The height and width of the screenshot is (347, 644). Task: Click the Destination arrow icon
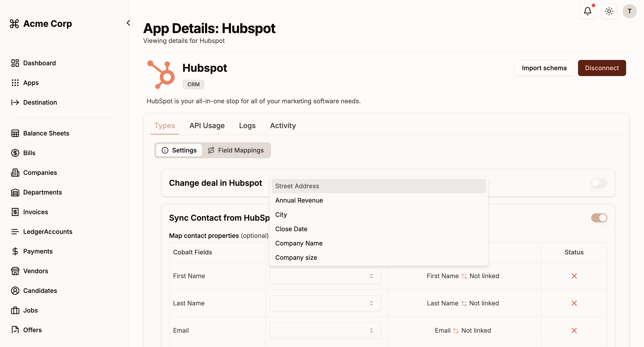pos(15,102)
